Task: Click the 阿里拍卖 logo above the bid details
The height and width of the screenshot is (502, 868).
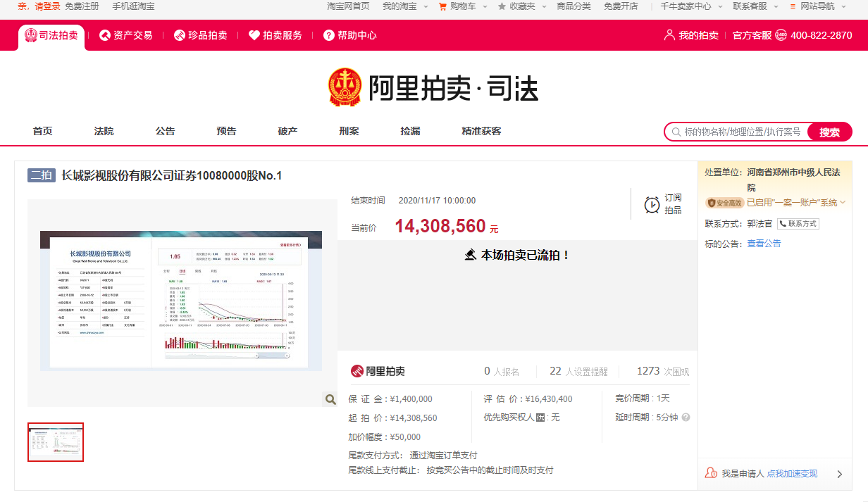Action: click(378, 371)
